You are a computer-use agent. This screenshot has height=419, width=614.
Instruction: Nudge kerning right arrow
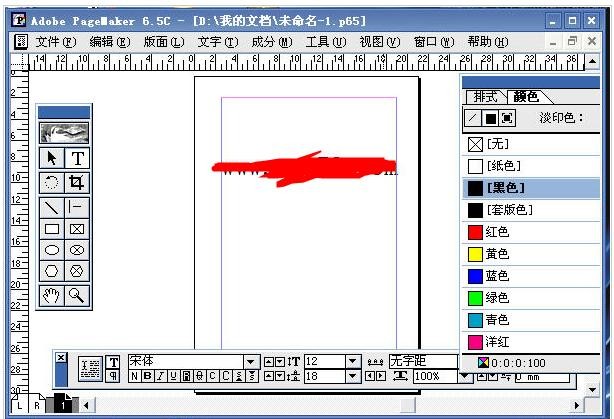pos(381,376)
